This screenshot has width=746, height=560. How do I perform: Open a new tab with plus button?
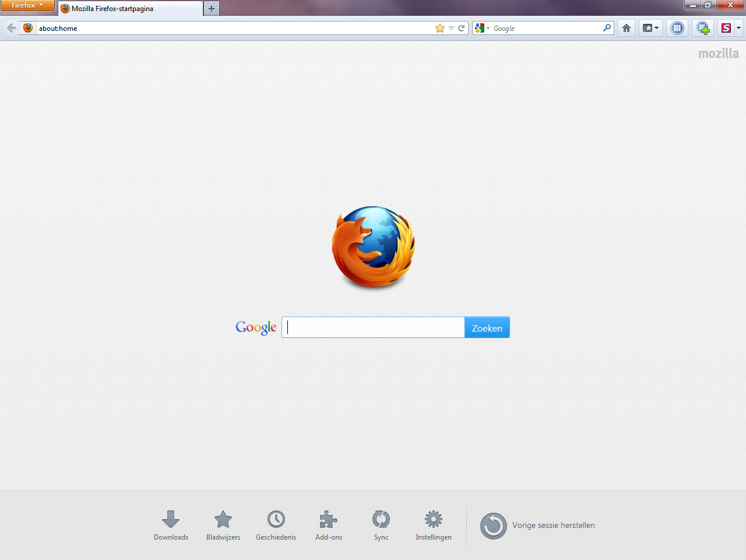pos(212,9)
